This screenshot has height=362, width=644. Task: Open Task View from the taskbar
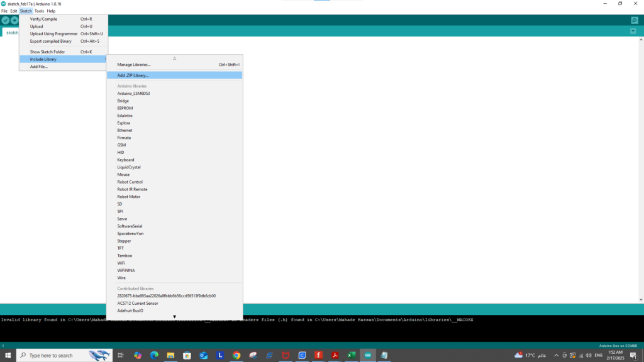coord(121,356)
